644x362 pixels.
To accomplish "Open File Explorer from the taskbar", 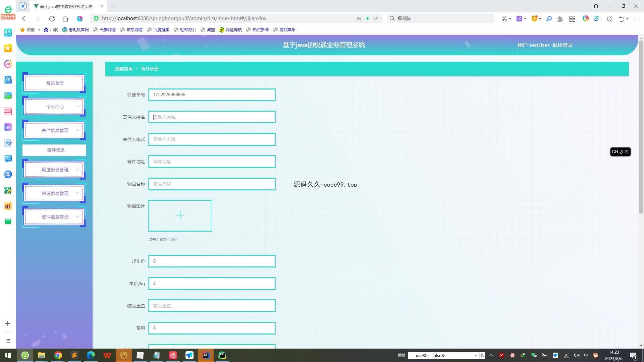I will tap(41, 355).
